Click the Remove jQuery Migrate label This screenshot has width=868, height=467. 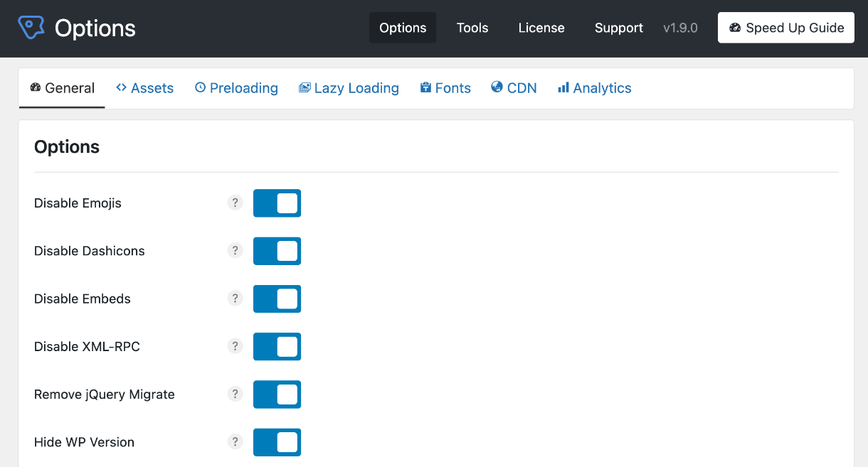(x=105, y=394)
